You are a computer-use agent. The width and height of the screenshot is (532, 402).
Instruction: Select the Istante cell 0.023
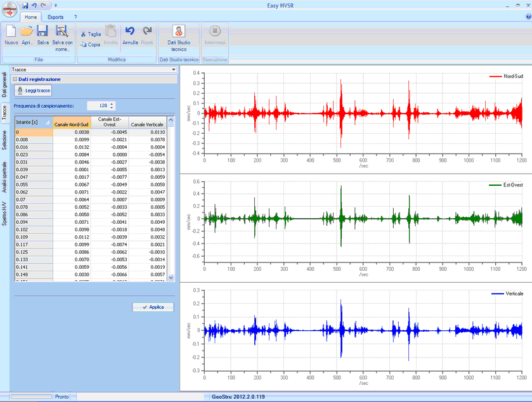34,155
